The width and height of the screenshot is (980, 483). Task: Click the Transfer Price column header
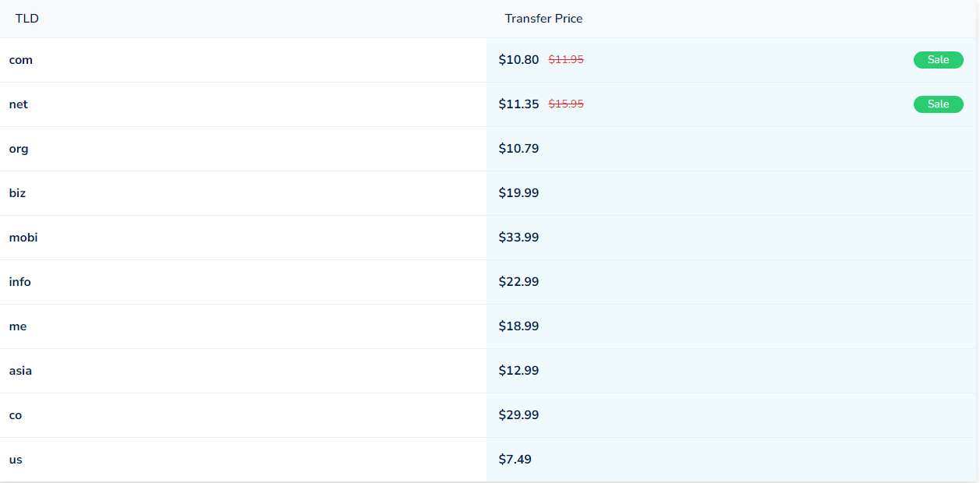click(x=543, y=19)
